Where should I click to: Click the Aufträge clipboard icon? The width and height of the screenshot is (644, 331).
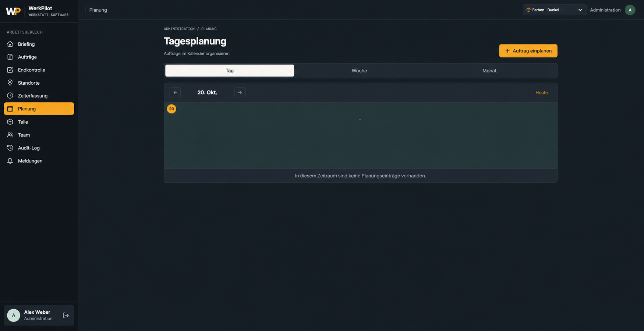click(10, 57)
